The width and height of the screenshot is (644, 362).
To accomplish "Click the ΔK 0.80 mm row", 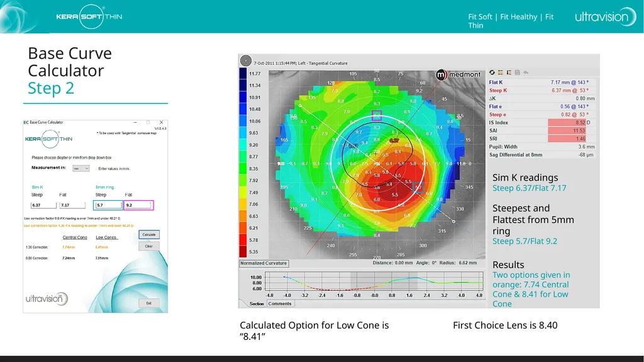I will pyautogui.click(x=541, y=99).
